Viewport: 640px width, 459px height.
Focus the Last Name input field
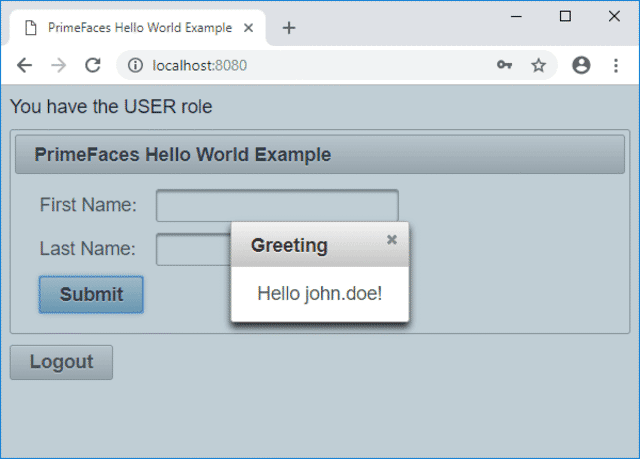(x=193, y=249)
